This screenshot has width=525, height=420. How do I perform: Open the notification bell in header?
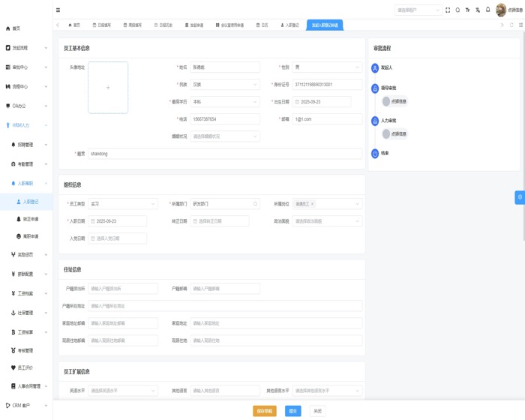point(488,10)
